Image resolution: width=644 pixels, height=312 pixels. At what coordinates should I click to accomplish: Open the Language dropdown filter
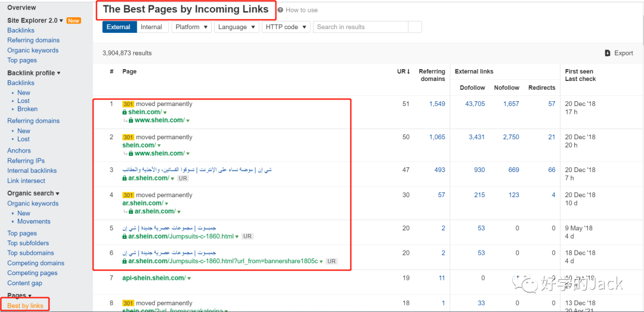pyautogui.click(x=237, y=27)
